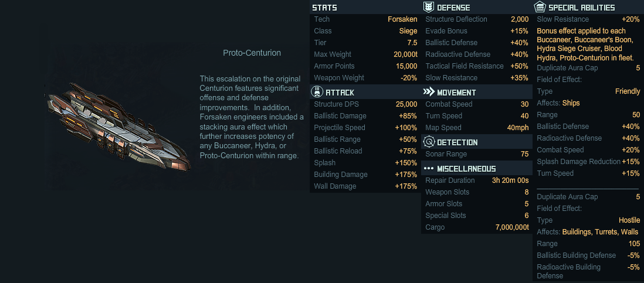Click the Attack section icon
644x283 pixels.
pyautogui.click(x=317, y=92)
